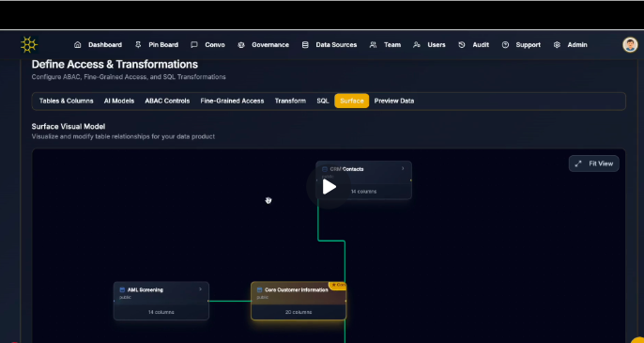The height and width of the screenshot is (343, 644).
Task: Expand the AML Screening node chevron
Action: tap(201, 289)
